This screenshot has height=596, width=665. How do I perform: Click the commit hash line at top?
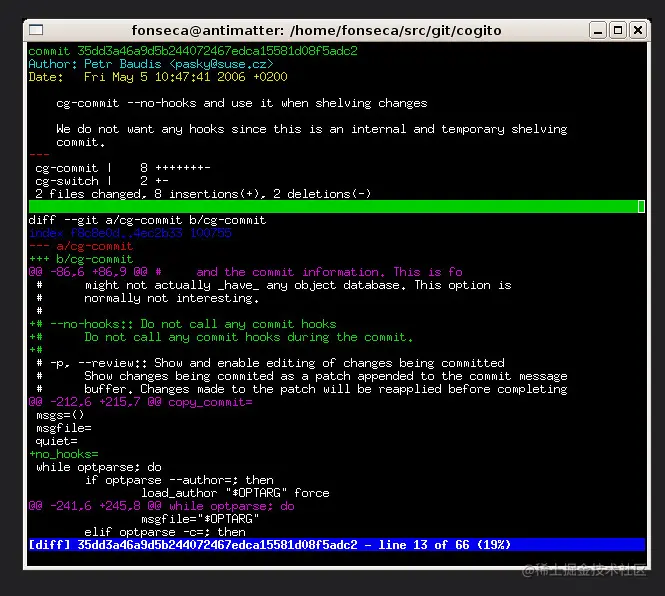point(193,51)
